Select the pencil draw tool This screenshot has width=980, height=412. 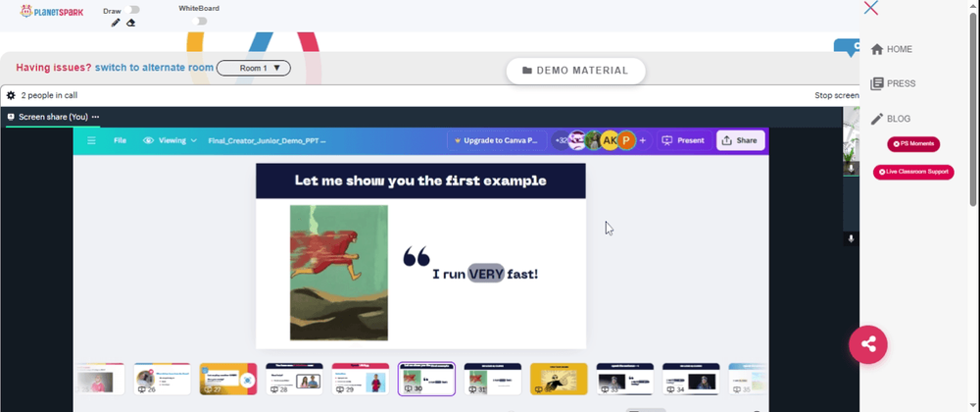pyautogui.click(x=116, y=23)
